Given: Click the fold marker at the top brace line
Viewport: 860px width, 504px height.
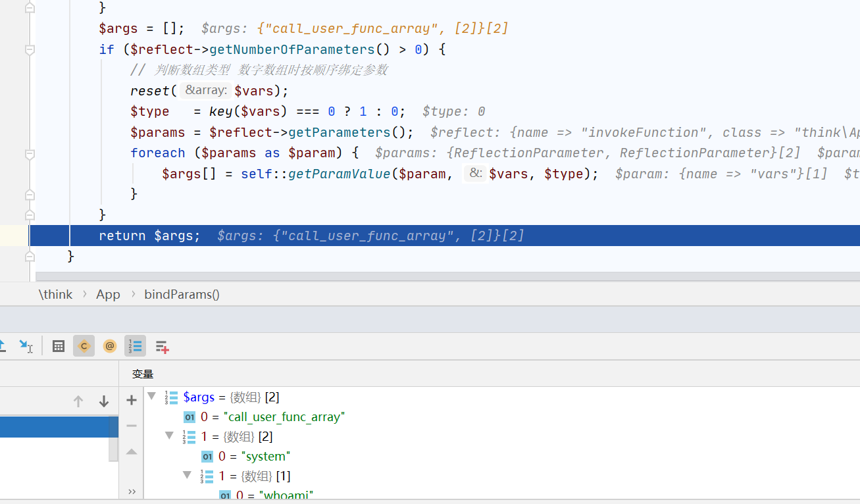Looking at the screenshot, I should point(30,8).
